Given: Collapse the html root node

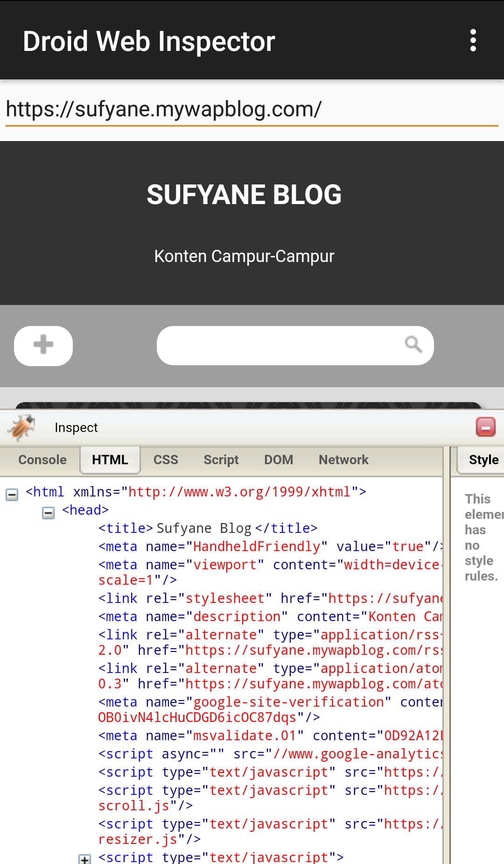Looking at the screenshot, I should pyautogui.click(x=12, y=494).
